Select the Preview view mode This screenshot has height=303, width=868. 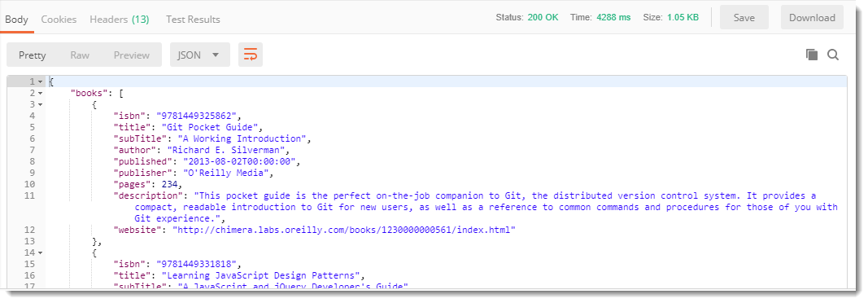[132, 55]
